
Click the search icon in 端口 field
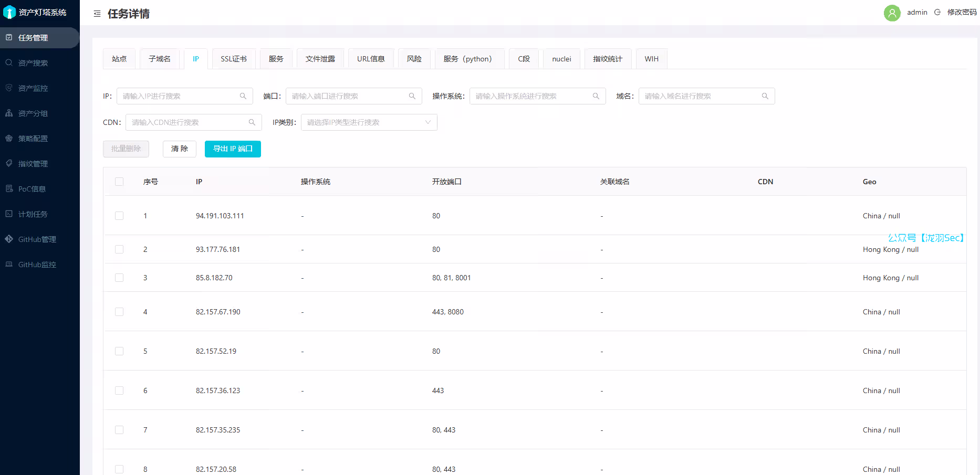tap(412, 96)
